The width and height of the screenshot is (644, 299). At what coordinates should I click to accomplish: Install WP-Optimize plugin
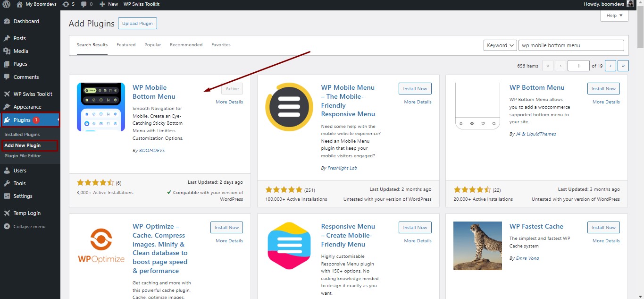(227, 227)
